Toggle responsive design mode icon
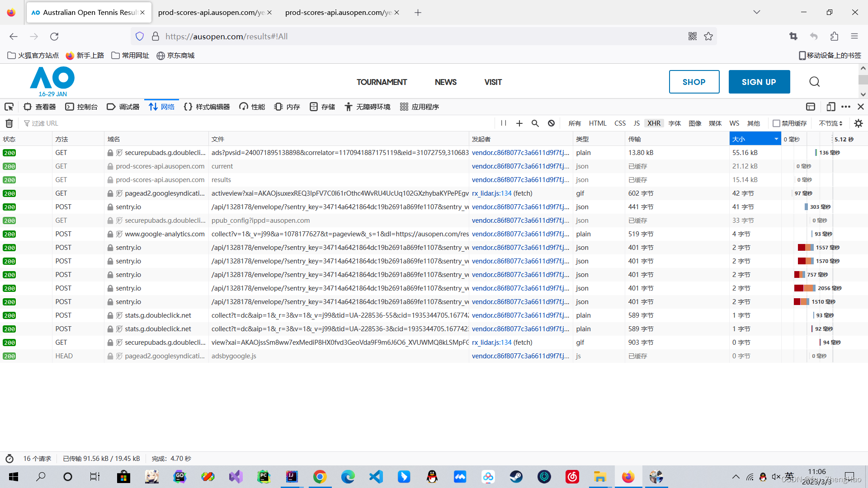 830,107
